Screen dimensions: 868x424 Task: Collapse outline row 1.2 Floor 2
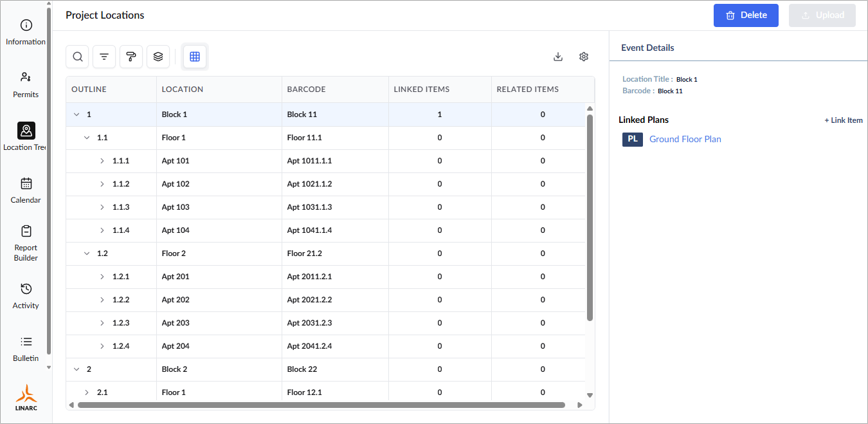[x=87, y=253]
